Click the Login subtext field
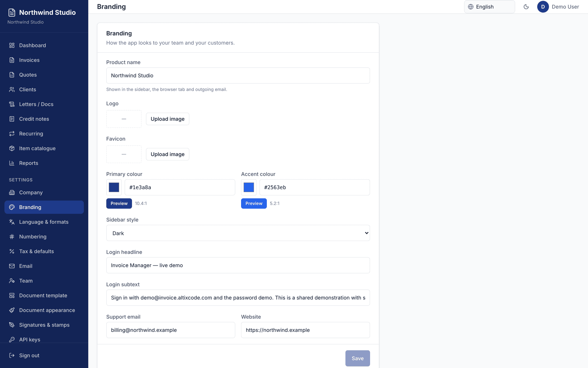Viewport: 588px width, 368px height. tap(238, 298)
